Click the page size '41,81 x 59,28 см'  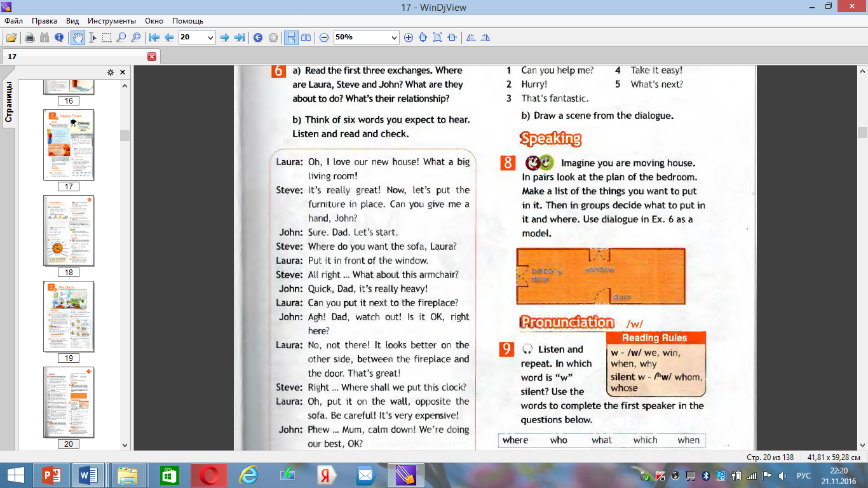834,457
